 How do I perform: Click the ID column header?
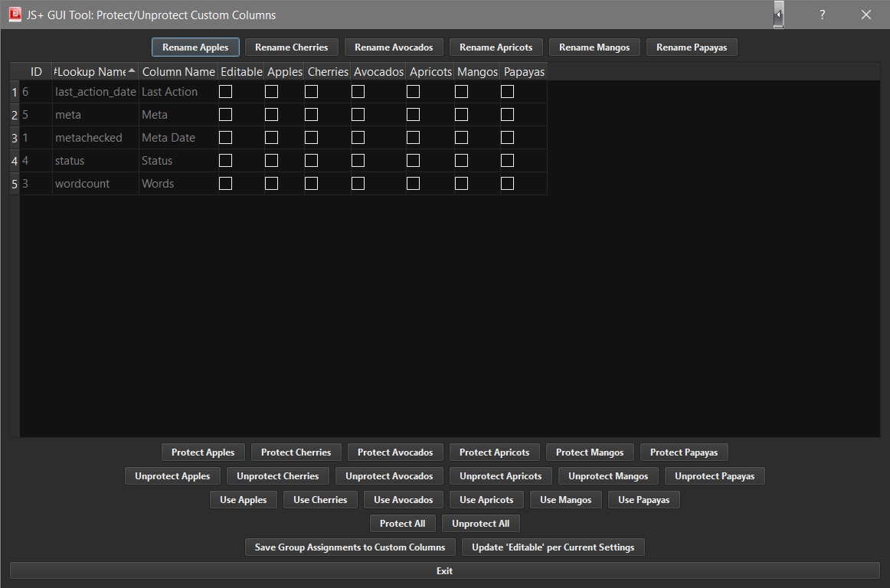coord(36,71)
